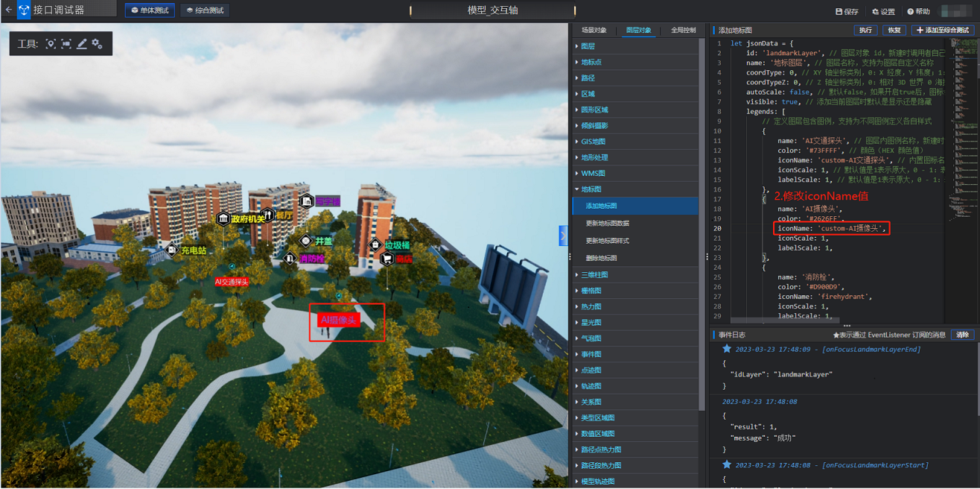Click the 商店 shopping cart landmark icon
This screenshot has height=489, width=980.
pyautogui.click(x=386, y=259)
